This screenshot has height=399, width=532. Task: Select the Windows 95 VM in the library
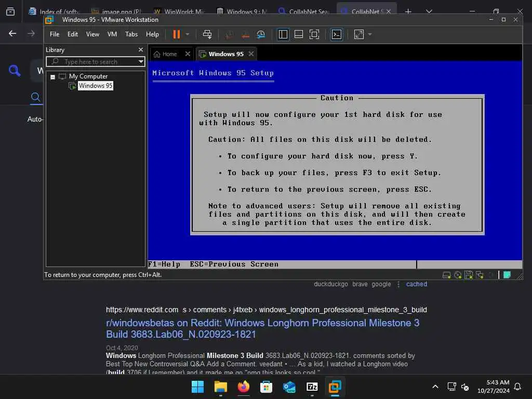[x=96, y=86]
